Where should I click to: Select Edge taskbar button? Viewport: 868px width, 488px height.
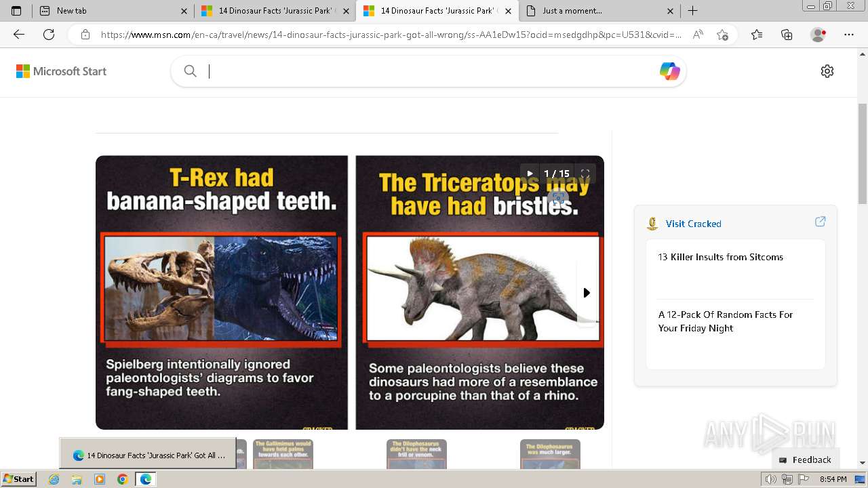(x=146, y=479)
